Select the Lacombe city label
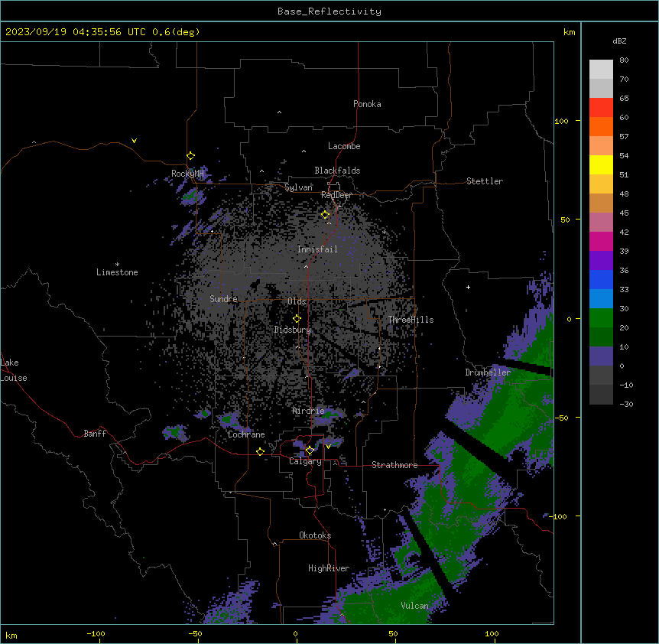 [344, 146]
